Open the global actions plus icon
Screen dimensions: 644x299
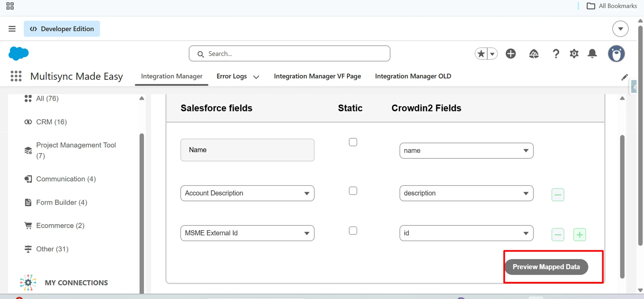click(510, 54)
